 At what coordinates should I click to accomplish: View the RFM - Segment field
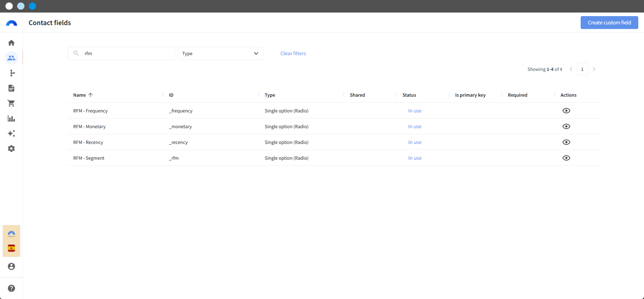pyautogui.click(x=566, y=158)
